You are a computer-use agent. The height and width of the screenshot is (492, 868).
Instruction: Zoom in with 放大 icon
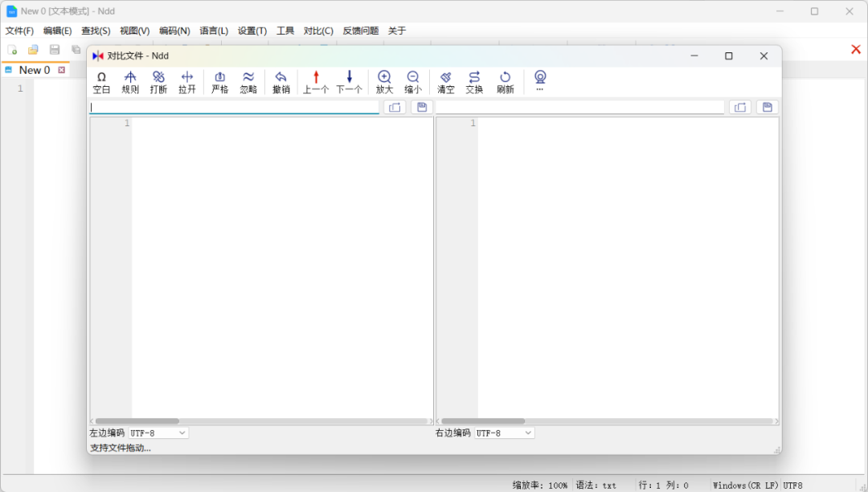point(384,82)
